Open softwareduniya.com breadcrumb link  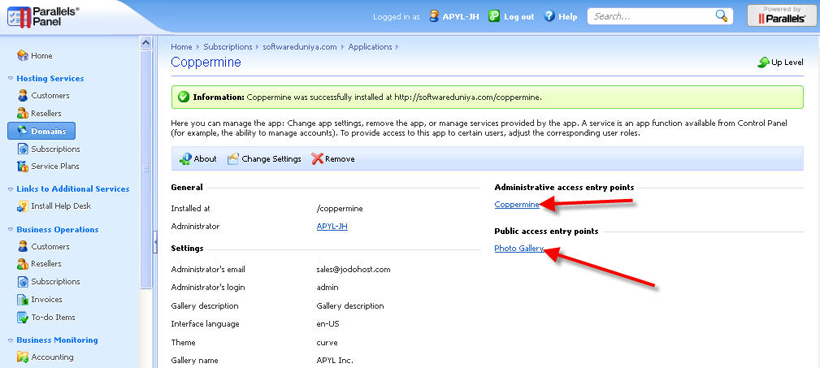click(x=300, y=47)
